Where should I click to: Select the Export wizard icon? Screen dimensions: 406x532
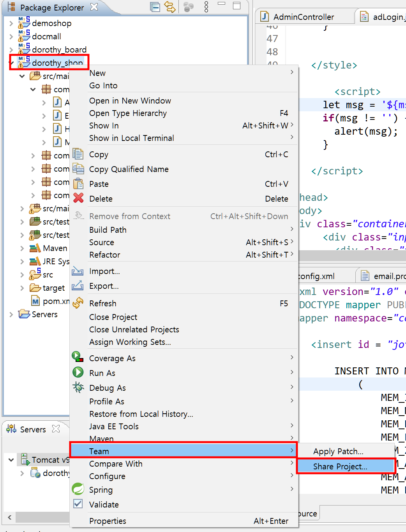(78, 286)
